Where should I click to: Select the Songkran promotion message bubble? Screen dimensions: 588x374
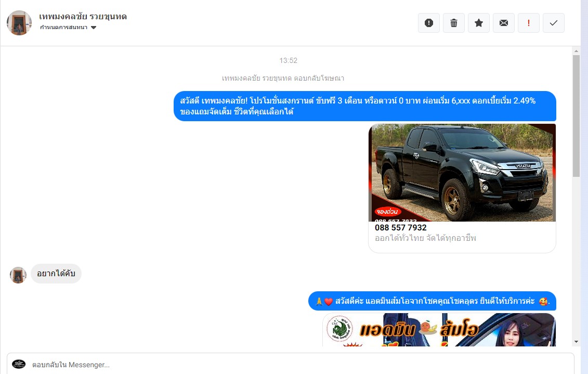[x=364, y=106]
